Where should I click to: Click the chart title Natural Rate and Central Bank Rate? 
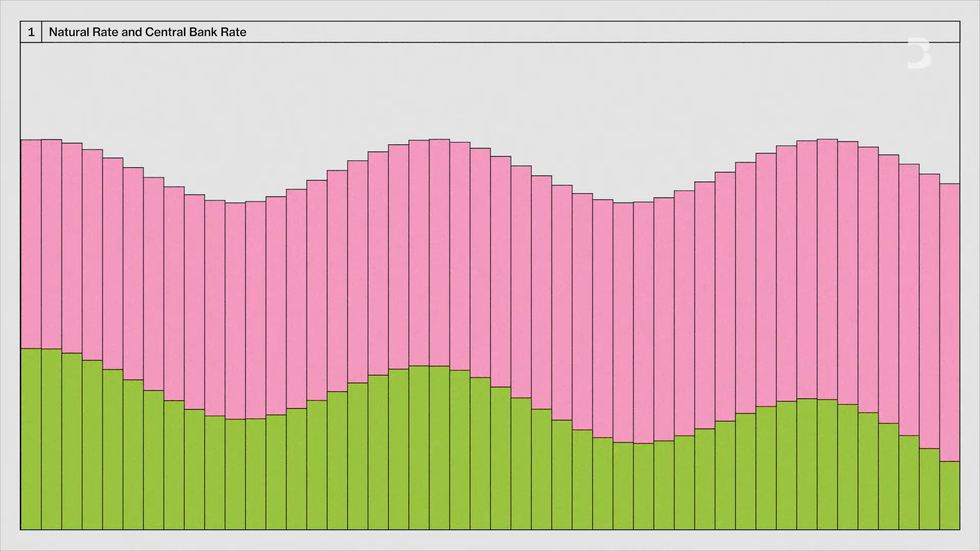click(148, 32)
